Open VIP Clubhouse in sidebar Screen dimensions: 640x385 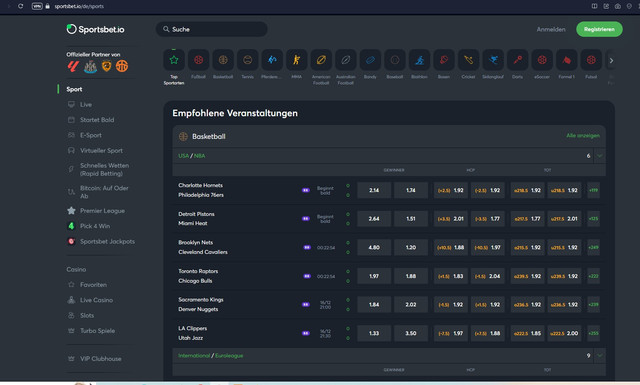(100, 359)
